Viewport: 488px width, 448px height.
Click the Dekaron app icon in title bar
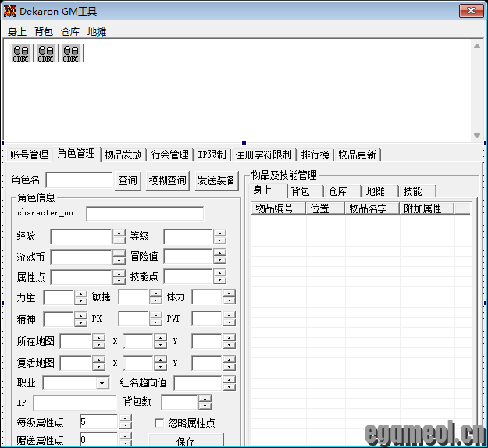[10, 11]
